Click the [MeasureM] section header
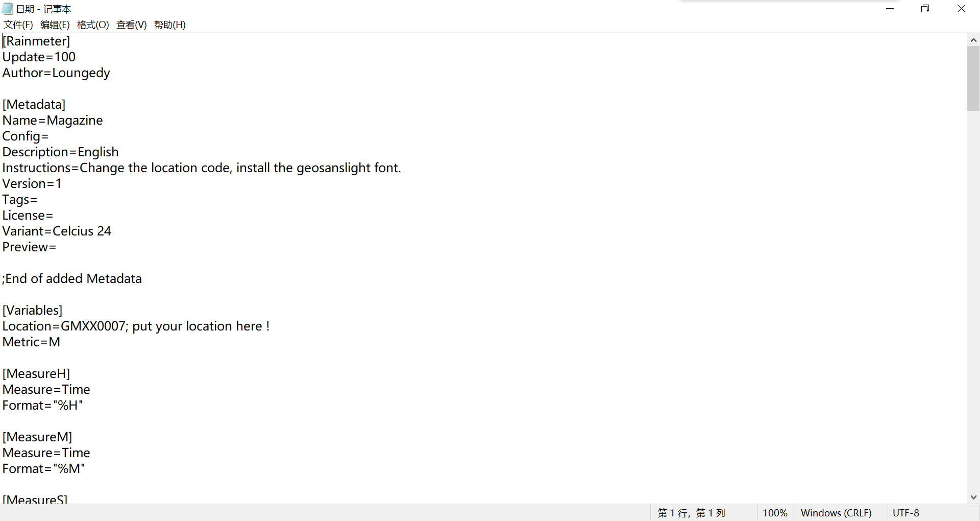 (37, 437)
